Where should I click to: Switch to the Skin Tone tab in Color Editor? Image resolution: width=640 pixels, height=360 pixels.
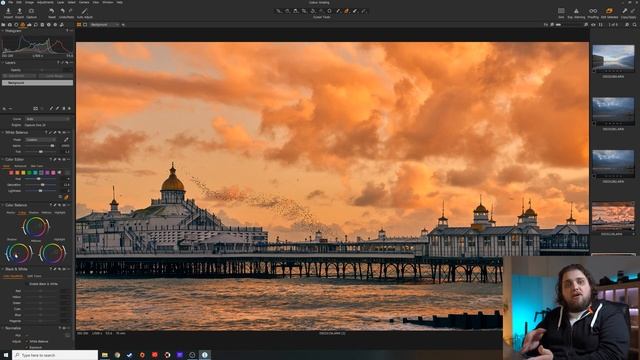click(x=37, y=166)
